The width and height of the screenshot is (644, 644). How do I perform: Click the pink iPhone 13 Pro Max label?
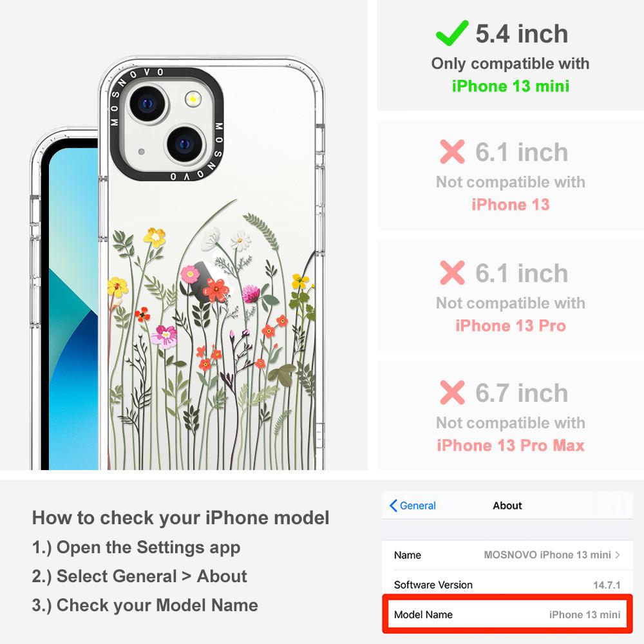[x=511, y=446]
